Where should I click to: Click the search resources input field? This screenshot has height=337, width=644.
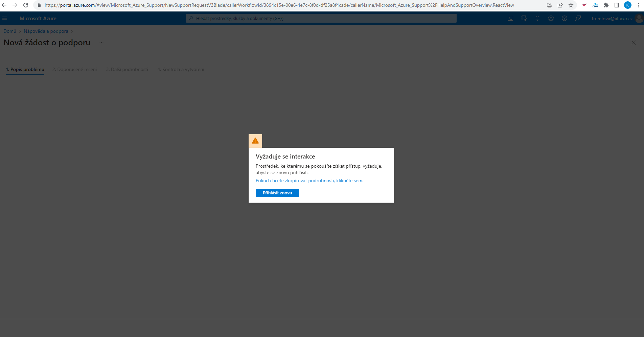(321, 18)
